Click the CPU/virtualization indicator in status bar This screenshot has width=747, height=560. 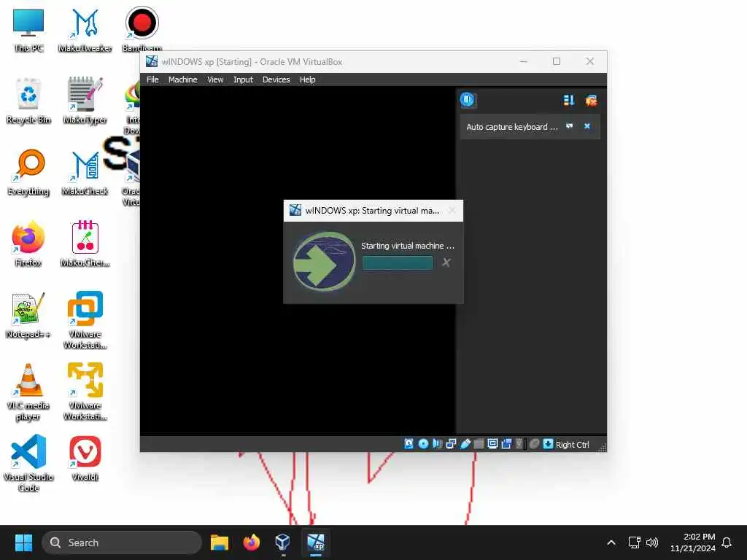519,444
